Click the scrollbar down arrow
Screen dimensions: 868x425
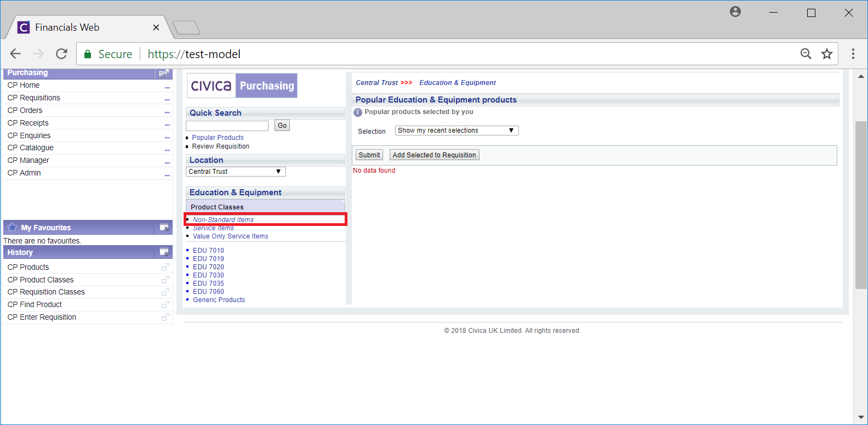(861, 417)
